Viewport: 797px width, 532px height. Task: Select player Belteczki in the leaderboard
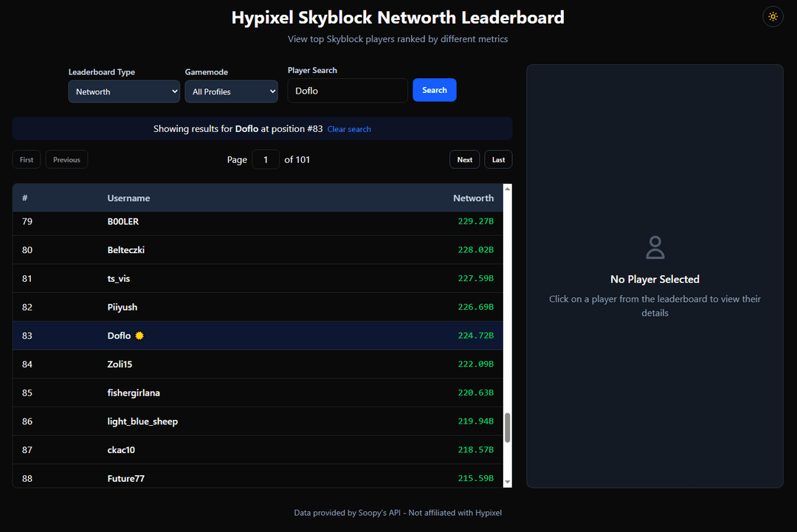click(126, 250)
